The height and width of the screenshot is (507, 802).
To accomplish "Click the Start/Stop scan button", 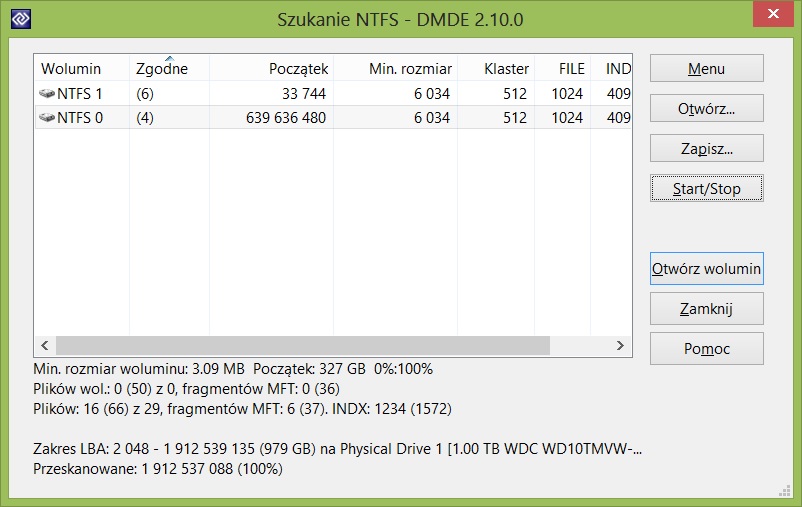I will tap(706, 188).
